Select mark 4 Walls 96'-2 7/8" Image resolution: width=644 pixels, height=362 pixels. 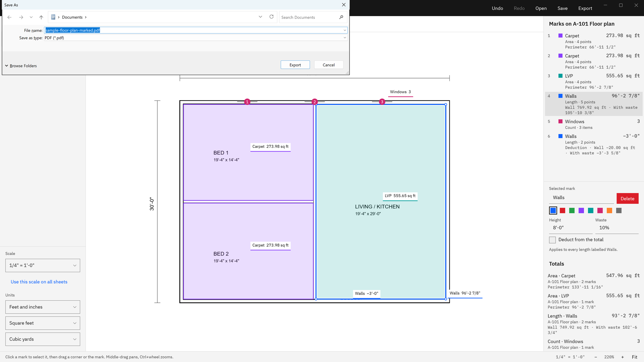pyautogui.click(x=594, y=104)
